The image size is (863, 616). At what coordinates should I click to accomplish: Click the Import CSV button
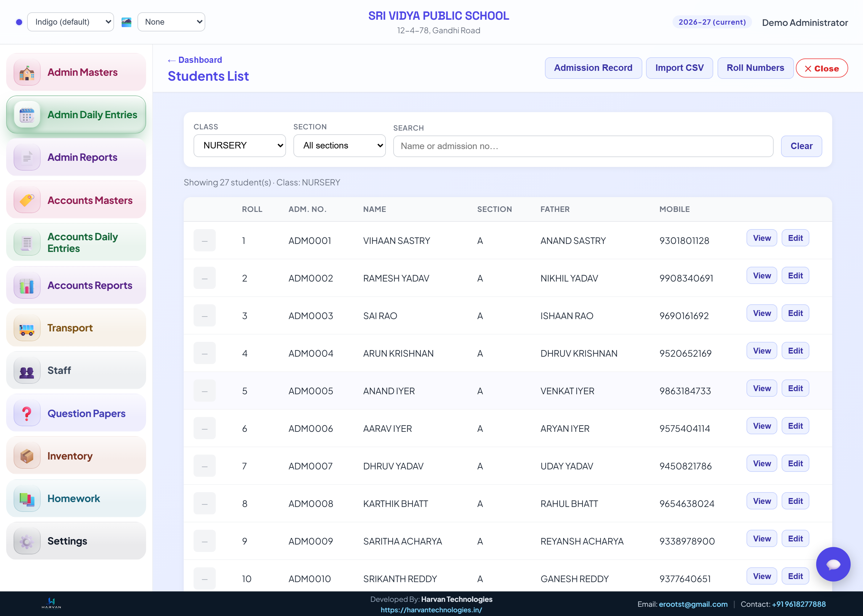[679, 68]
